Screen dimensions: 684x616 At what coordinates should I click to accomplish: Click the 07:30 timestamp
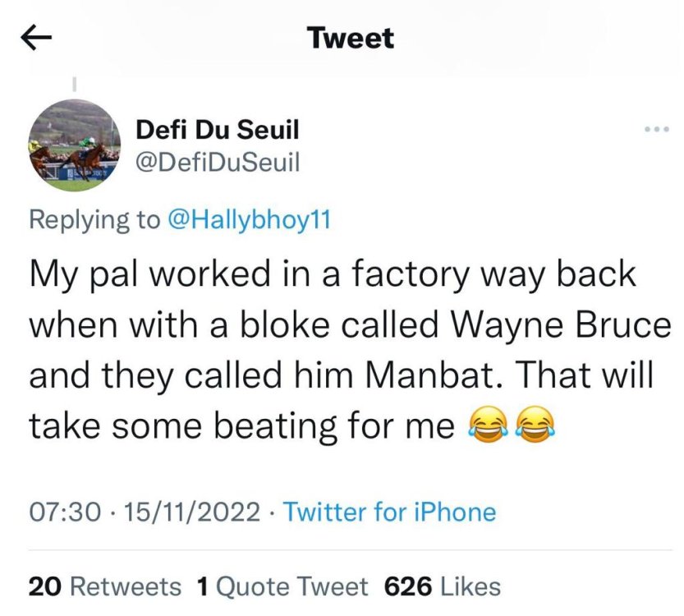(65, 512)
